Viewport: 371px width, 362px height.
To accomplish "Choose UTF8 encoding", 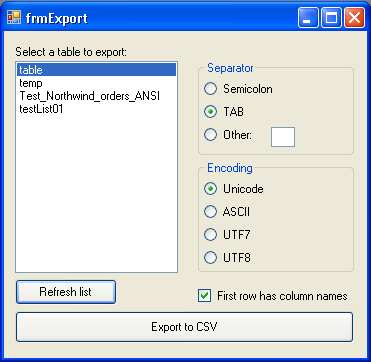I will pos(210,257).
